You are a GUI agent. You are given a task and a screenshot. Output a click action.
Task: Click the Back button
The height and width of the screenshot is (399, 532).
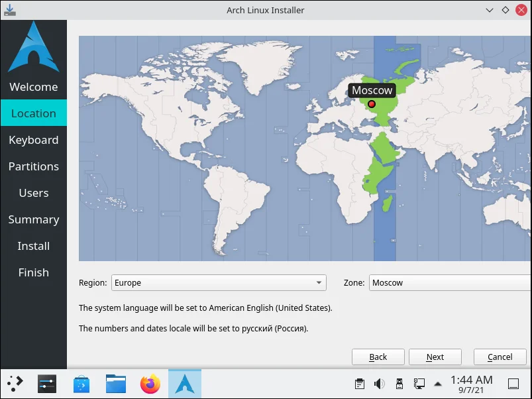coord(378,357)
